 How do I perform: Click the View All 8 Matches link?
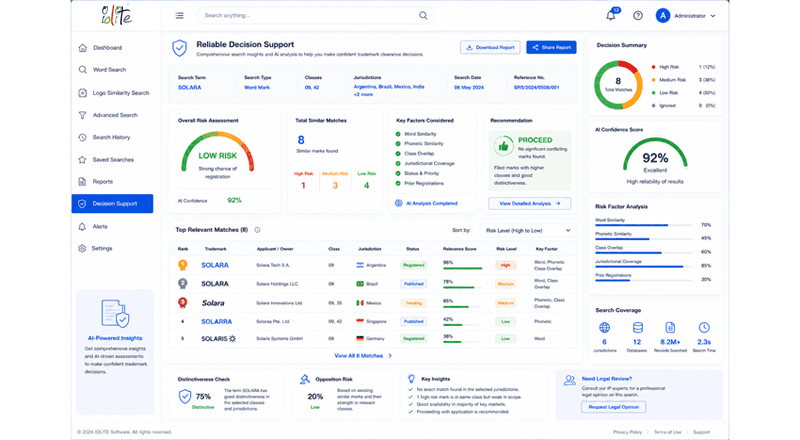click(x=363, y=356)
